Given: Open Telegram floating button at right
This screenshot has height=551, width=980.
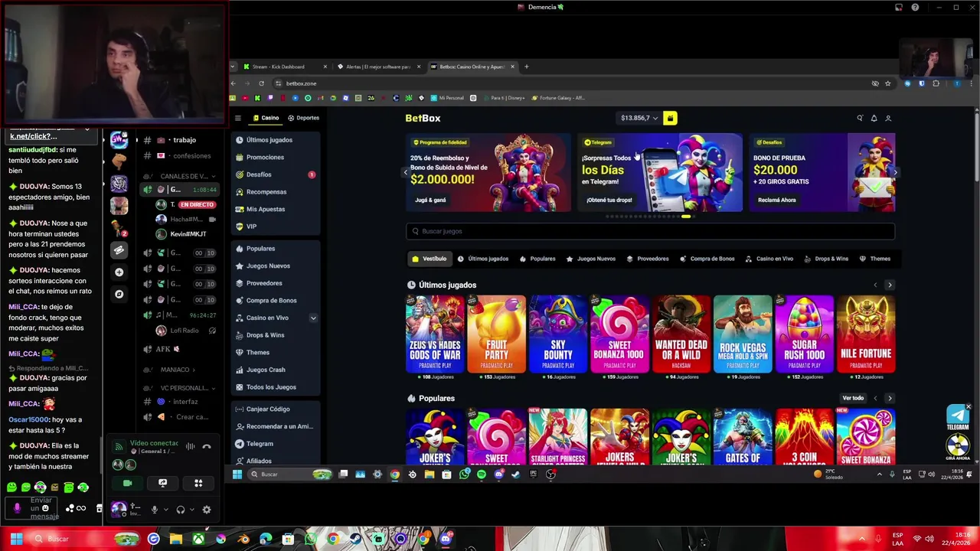Looking at the screenshot, I should (x=958, y=417).
